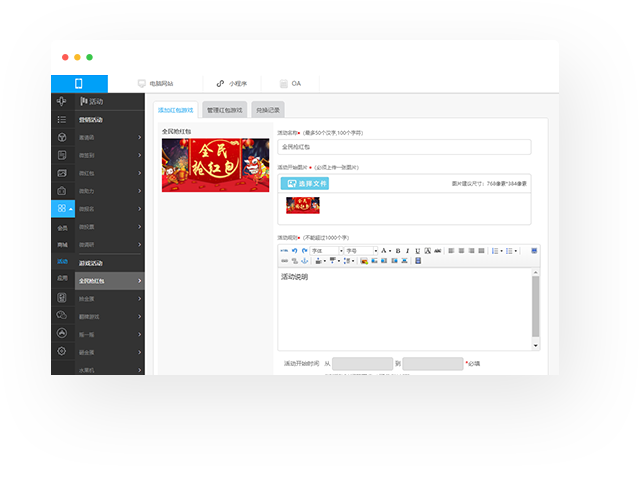The width and height of the screenshot is (640, 478).
Task: Click the 从 start time date field
Action: point(362,364)
